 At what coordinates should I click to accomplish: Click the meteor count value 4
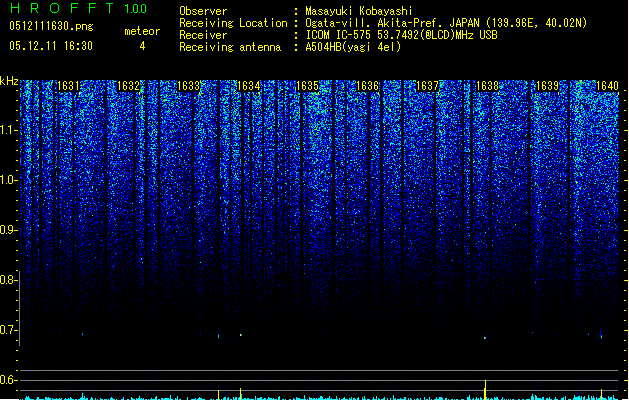click(x=142, y=46)
